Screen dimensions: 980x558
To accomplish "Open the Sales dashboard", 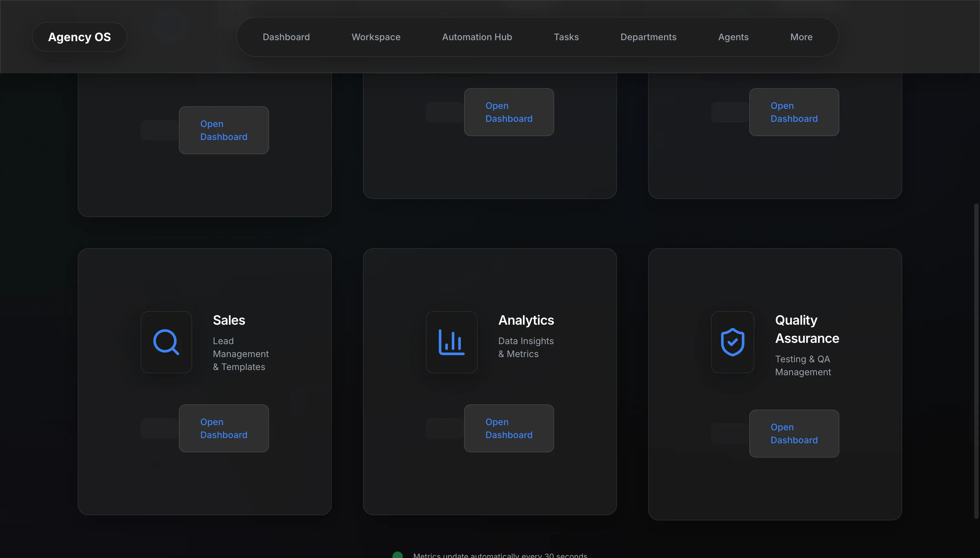I will (x=223, y=428).
